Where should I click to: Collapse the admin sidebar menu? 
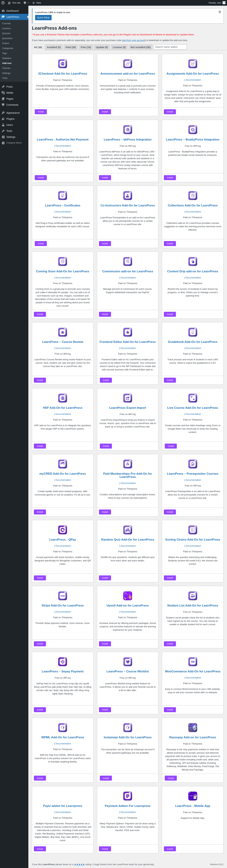[x=14, y=143]
